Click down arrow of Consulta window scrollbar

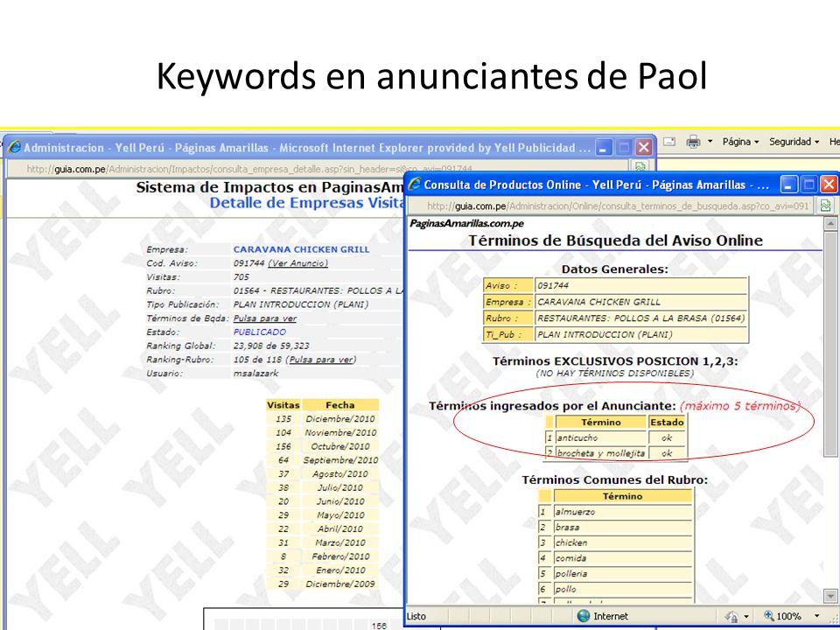(x=829, y=596)
